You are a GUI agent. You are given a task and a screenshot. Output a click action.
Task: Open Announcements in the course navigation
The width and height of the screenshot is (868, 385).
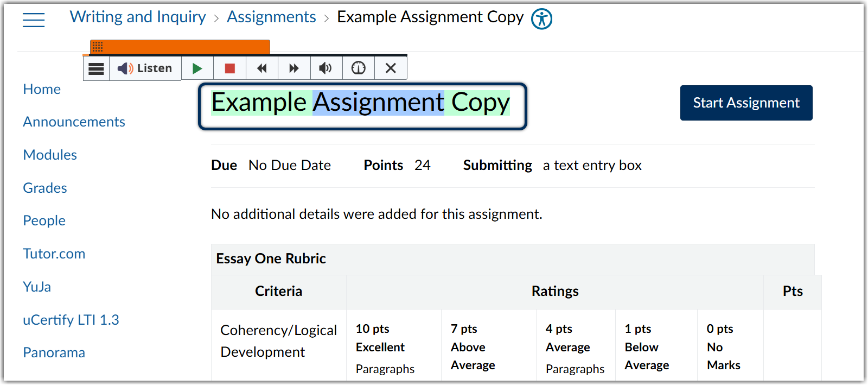point(74,122)
